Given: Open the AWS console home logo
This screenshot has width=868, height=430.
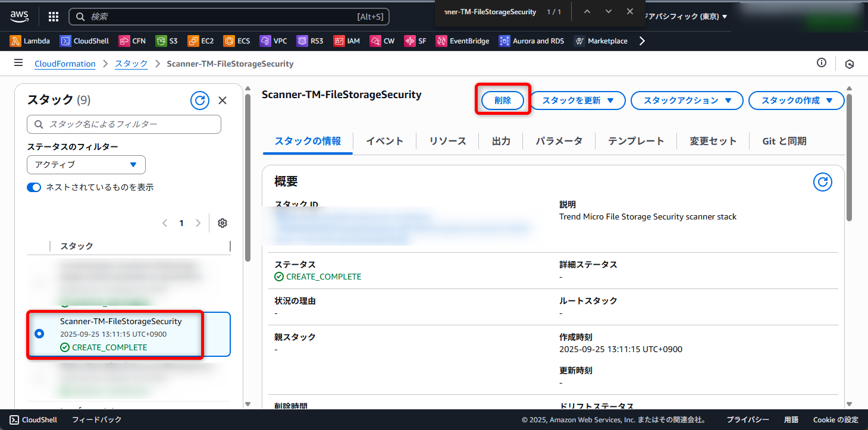Looking at the screenshot, I should (x=20, y=16).
